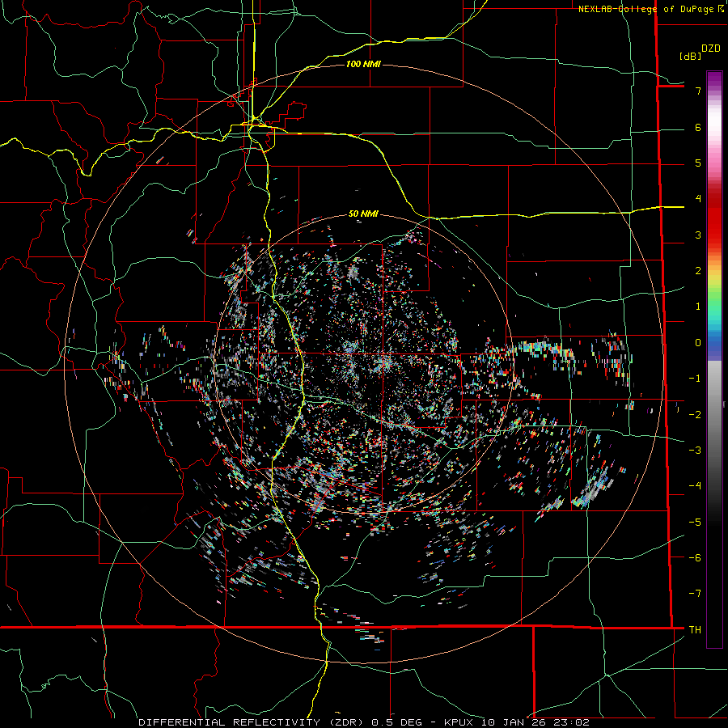The width and height of the screenshot is (728, 728).
Task: Select the 50 NMI range ring label
Action: (x=363, y=214)
